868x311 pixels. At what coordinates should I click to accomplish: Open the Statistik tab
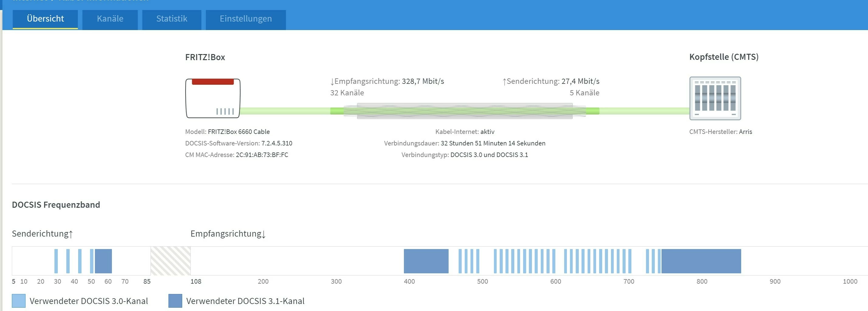click(172, 19)
